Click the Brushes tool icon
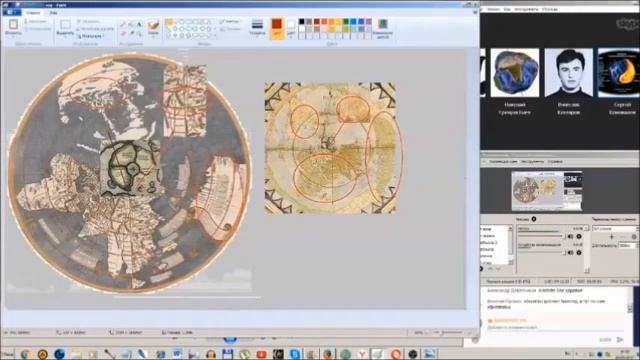The width and height of the screenshot is (640, 360). [153, 25]
